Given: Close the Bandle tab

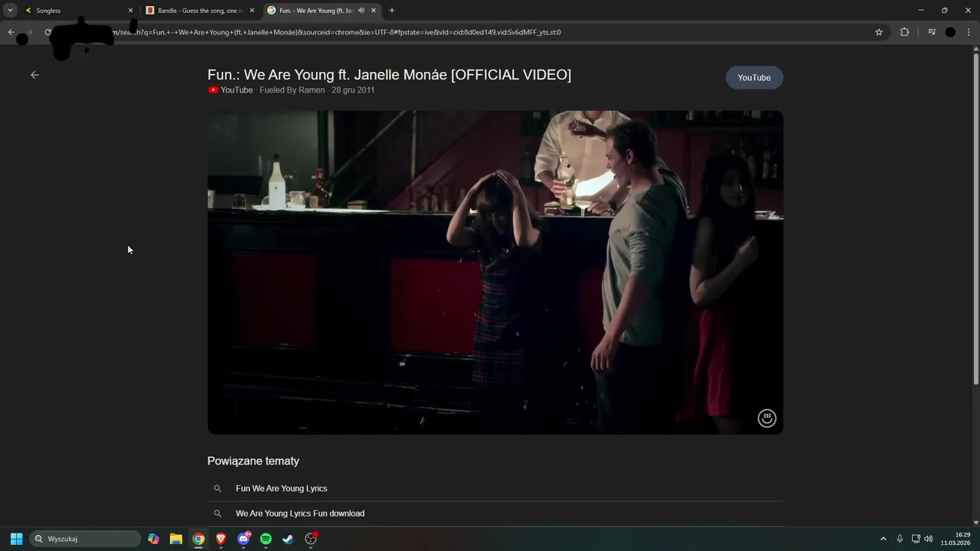Looking at the screenshot, I should (x=252, y=11).
